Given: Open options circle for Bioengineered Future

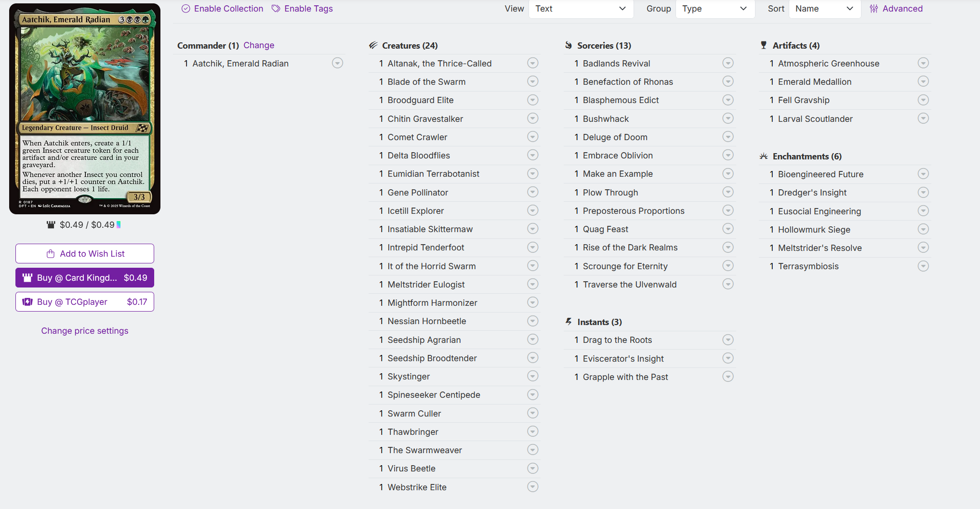Looking at the screenshot, I should (923, 174).
